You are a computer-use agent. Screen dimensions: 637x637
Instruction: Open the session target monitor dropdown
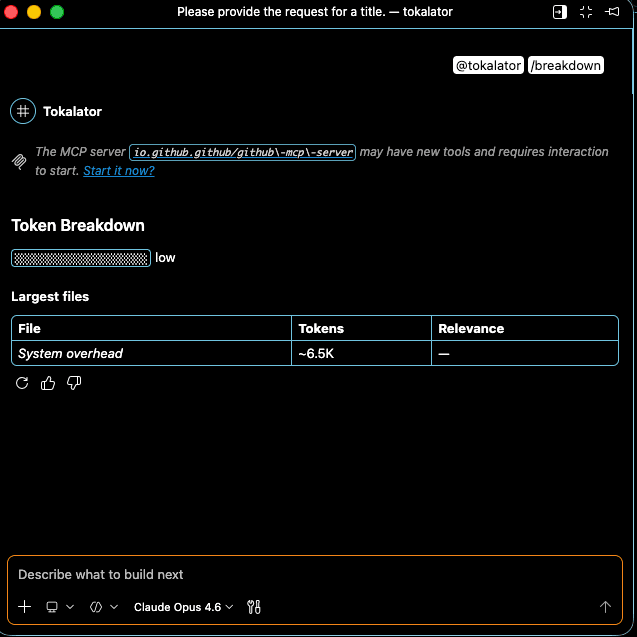coord(60,607)
